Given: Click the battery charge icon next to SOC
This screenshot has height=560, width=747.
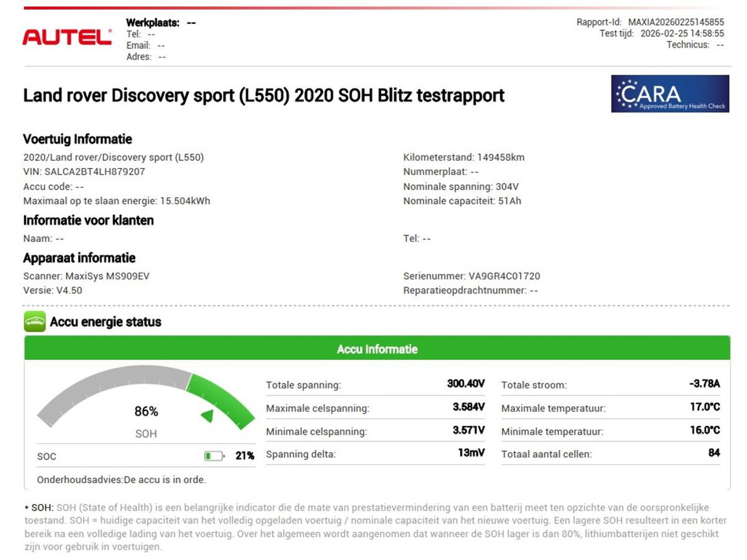Looking at the screenshot, I should [x=215, y=456].
